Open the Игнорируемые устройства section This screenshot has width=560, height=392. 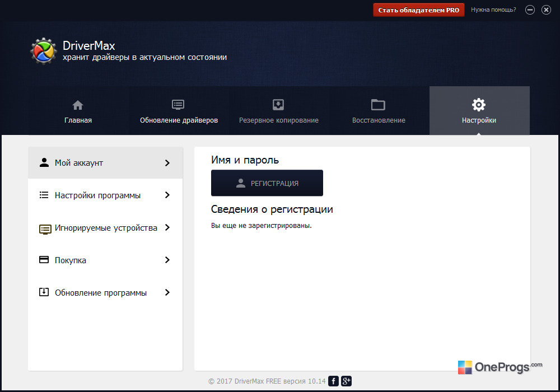tap(105, 227)
